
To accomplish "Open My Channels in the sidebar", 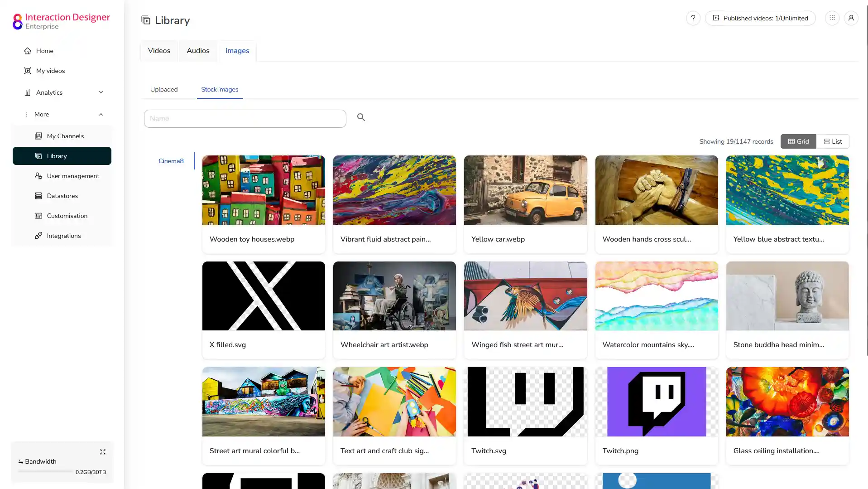I will (62, 136).
